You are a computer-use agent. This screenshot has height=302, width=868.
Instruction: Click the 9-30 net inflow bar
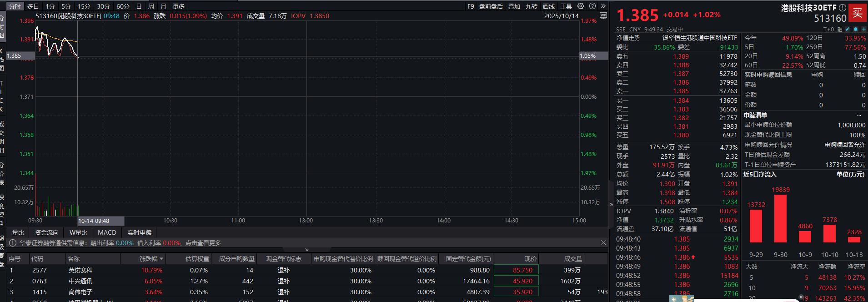tap(780, 218)
